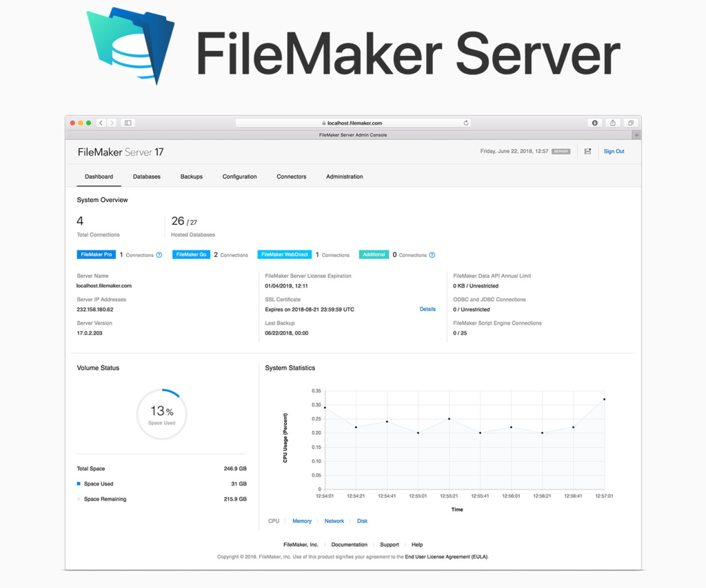Click the 13% space used ring
Screen dimensions: 706x588
tap(161, 414)
